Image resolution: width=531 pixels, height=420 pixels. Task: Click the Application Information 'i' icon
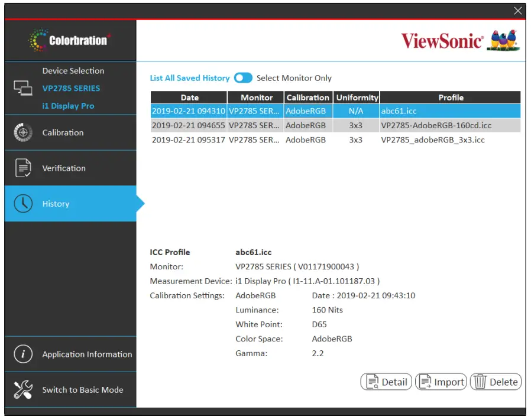tap(23, 354)
